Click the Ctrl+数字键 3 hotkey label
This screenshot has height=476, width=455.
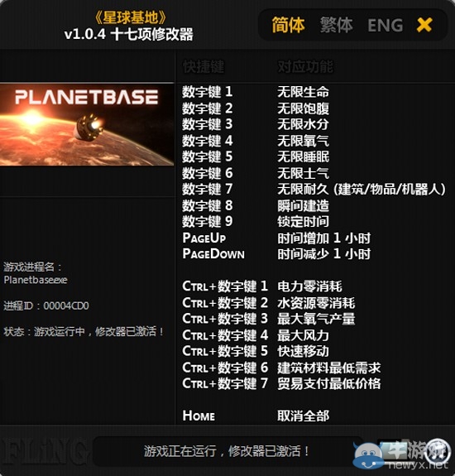click(225, 319)
